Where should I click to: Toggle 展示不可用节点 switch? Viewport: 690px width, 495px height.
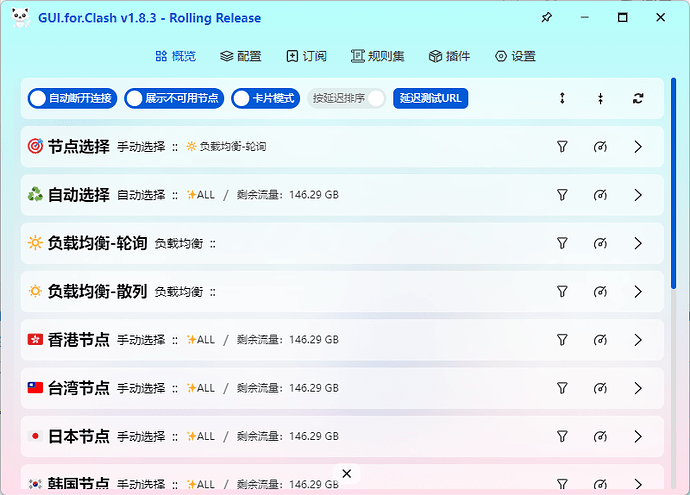coord(174,98)
